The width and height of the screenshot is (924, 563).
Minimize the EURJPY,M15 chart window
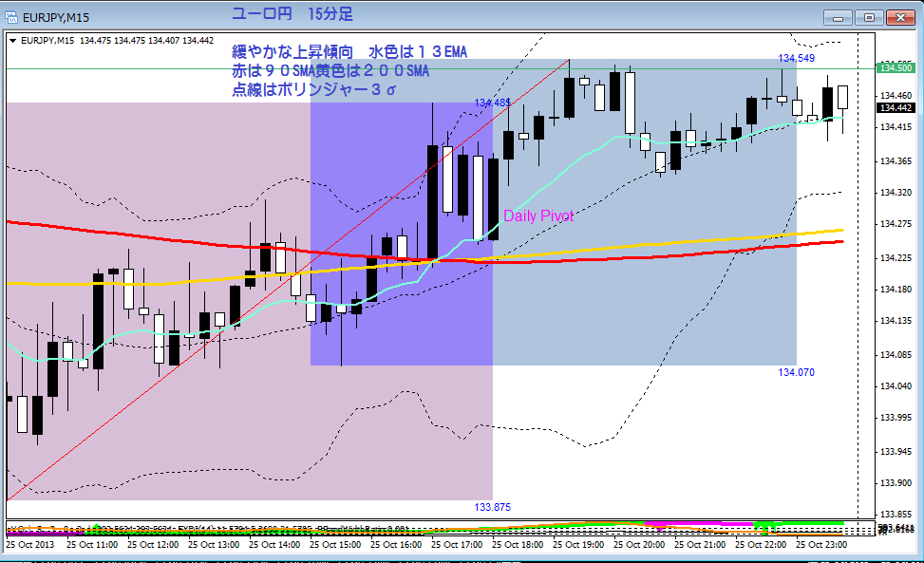[838, 18]
